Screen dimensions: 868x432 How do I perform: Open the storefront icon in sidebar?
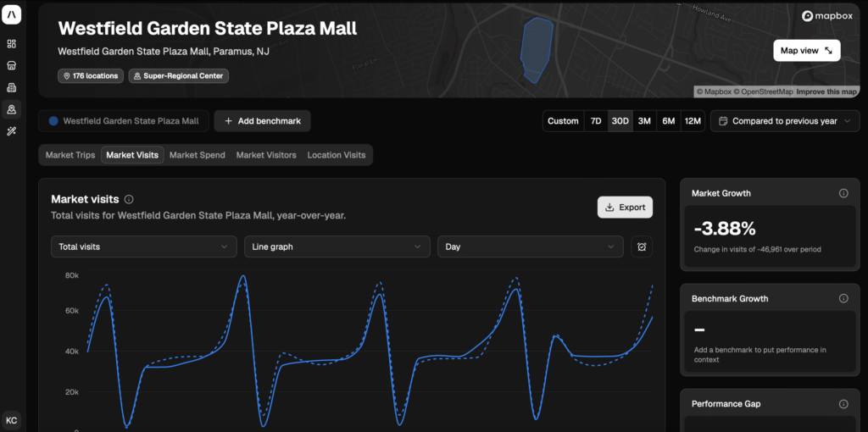pos(11,65)
